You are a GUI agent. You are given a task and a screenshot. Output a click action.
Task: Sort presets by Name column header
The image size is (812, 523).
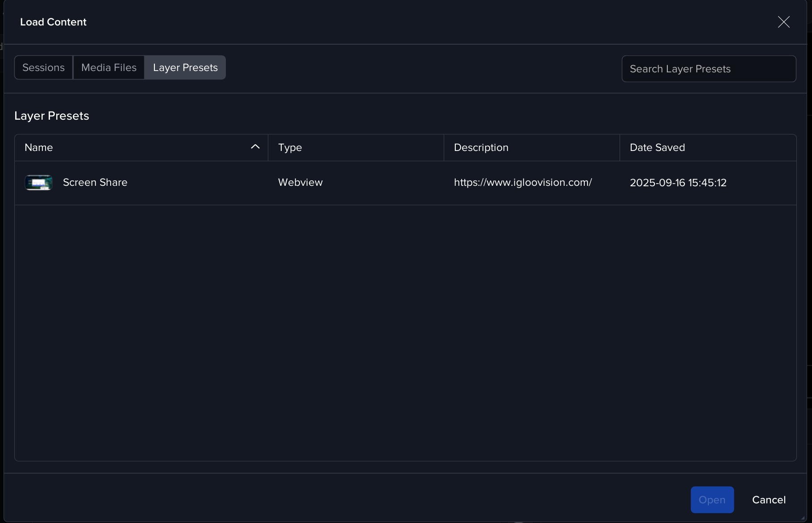pyautogui.click(x=39, y=147)
